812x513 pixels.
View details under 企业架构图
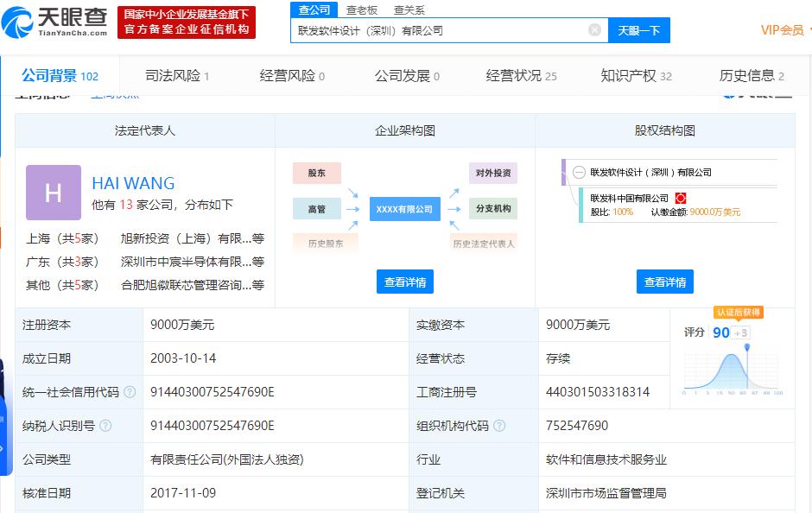pyautogui.click(x=405, y=282)
